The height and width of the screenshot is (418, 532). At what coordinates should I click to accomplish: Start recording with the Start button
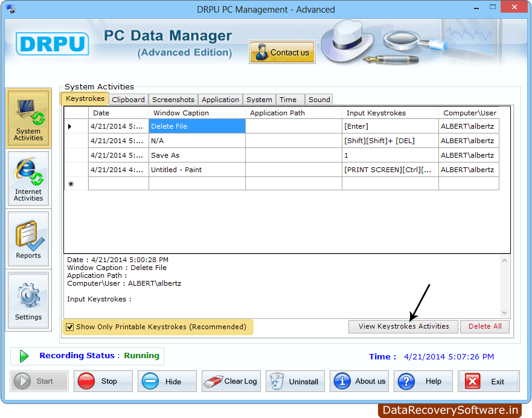click(x=39, y=381)
